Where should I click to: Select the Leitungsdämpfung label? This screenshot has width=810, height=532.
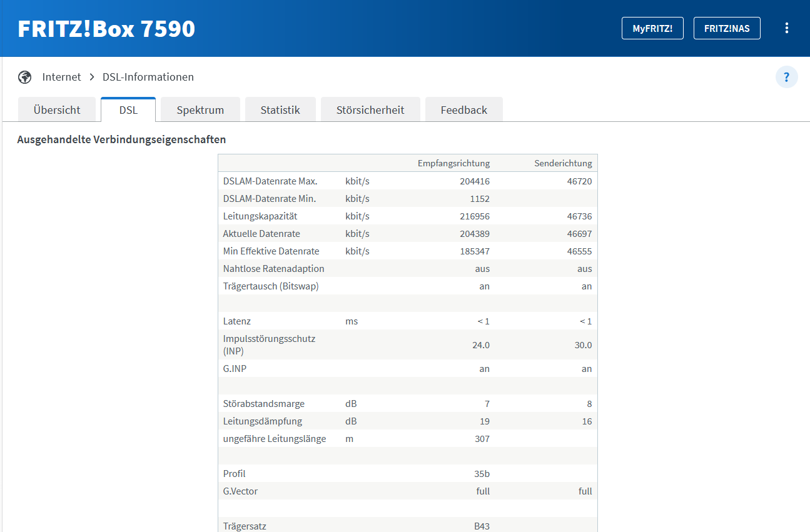click(x=263, y=421)
